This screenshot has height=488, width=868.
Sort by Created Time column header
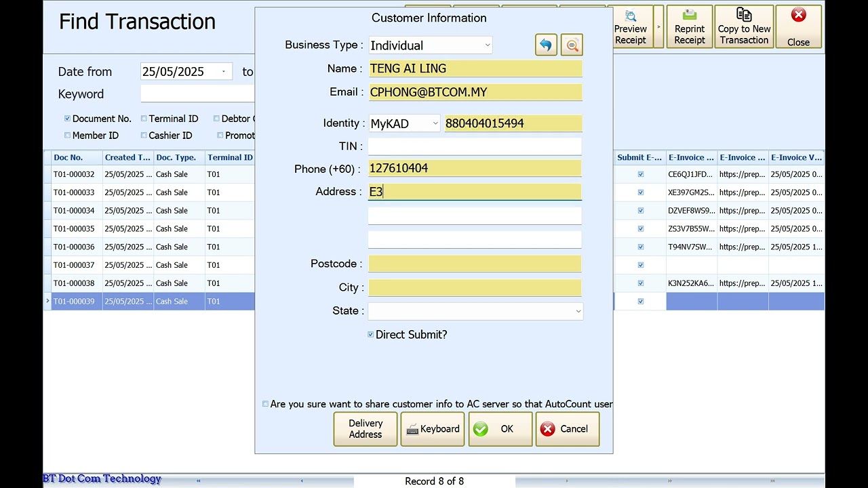pyautogui.click(x=128, y=157)
